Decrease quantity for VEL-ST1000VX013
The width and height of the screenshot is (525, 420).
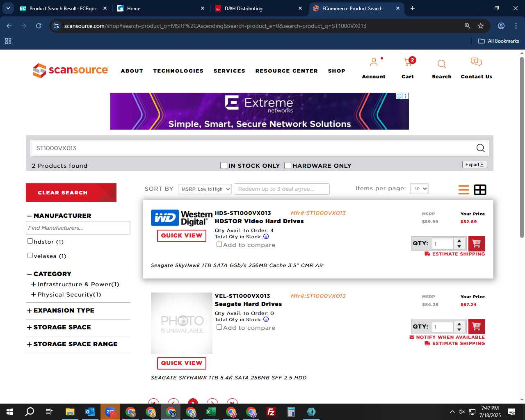coord(459,329)
